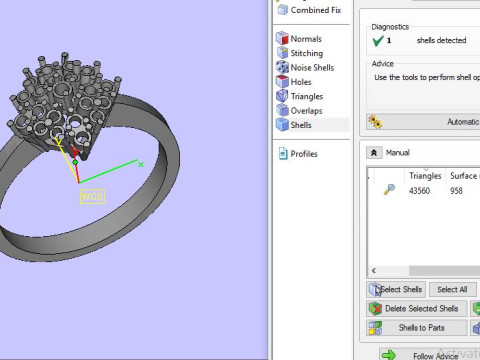
Task: Click the Combined Fix cube icon
Action: 283,10
